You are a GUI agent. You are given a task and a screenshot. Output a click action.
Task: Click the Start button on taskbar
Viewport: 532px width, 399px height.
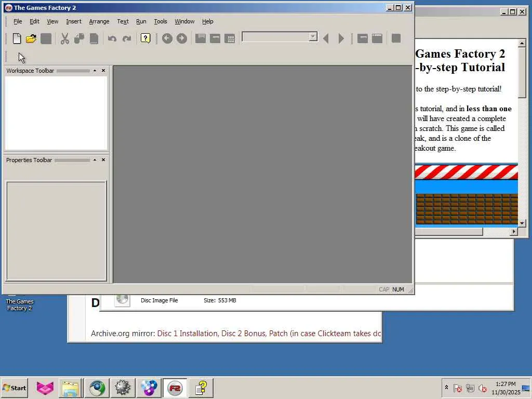point(14,388)
